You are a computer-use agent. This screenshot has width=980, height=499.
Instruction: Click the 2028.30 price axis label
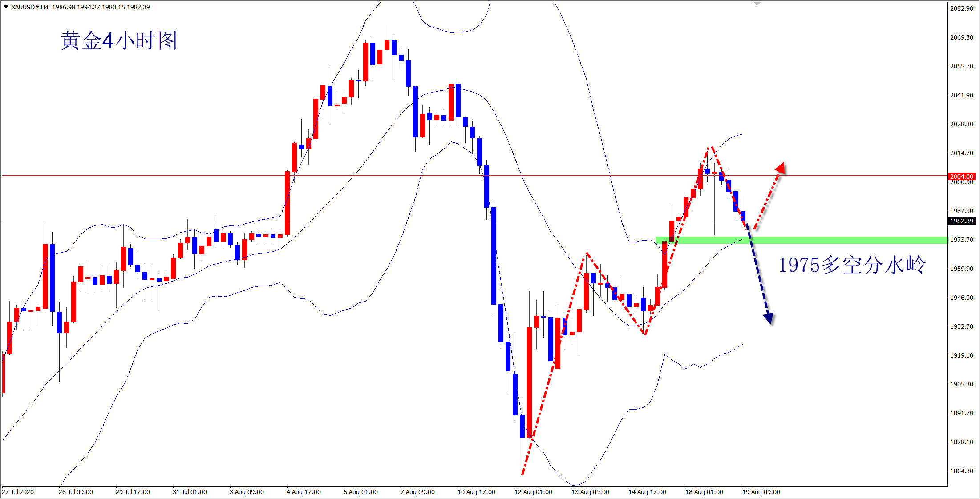(x=962, y=124)
